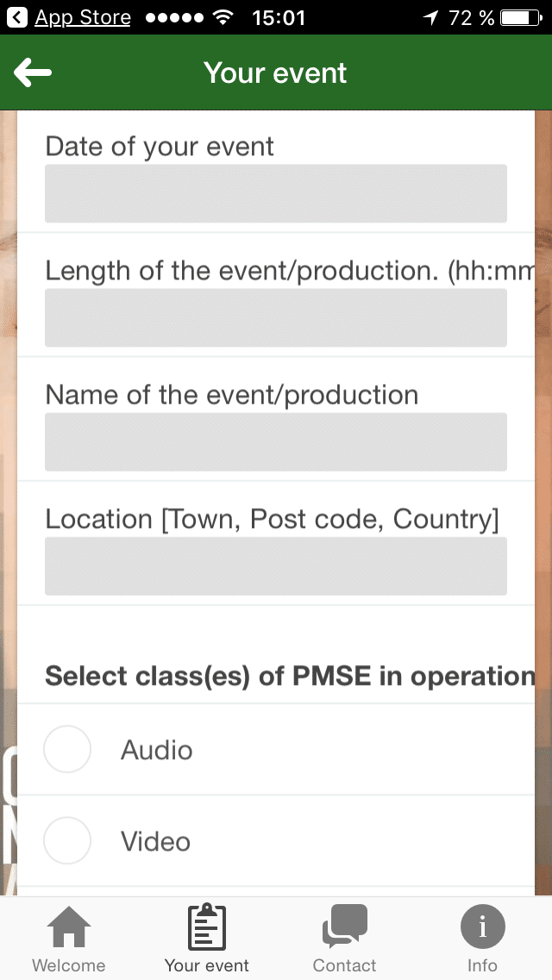The width and height of the screenshot is (552, 980).
Task: Focus the Name of the event/production field
Action: (276, 443)
